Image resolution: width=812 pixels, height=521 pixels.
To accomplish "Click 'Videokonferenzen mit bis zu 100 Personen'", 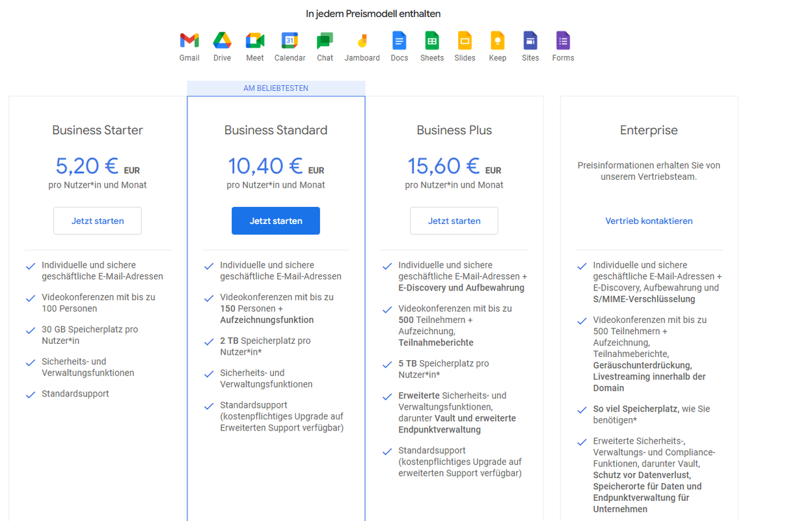I will (x=98, y=303).
